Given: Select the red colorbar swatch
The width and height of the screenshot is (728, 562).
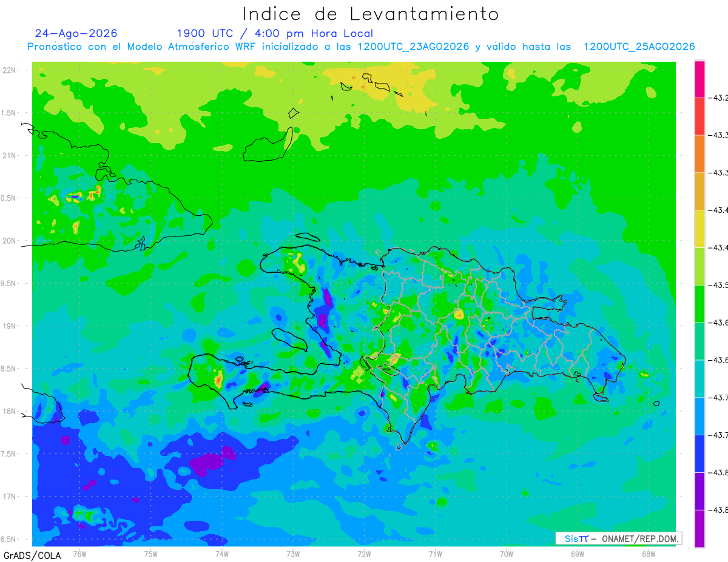Looking at the screenshot, I should 699,116.
